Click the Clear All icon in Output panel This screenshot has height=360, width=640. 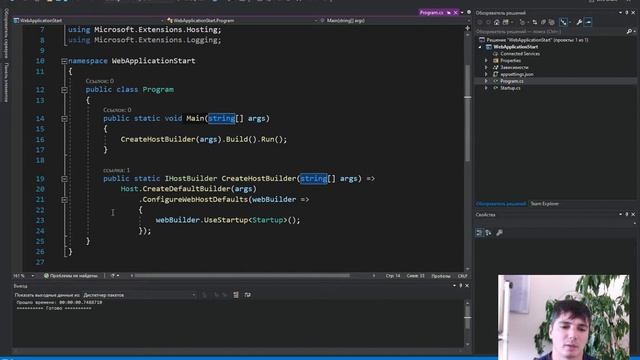236,295
